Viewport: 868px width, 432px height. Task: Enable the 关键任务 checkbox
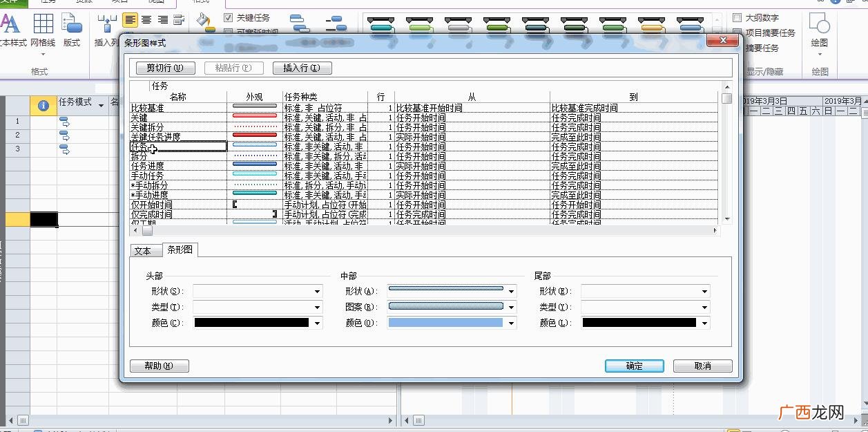229,17
